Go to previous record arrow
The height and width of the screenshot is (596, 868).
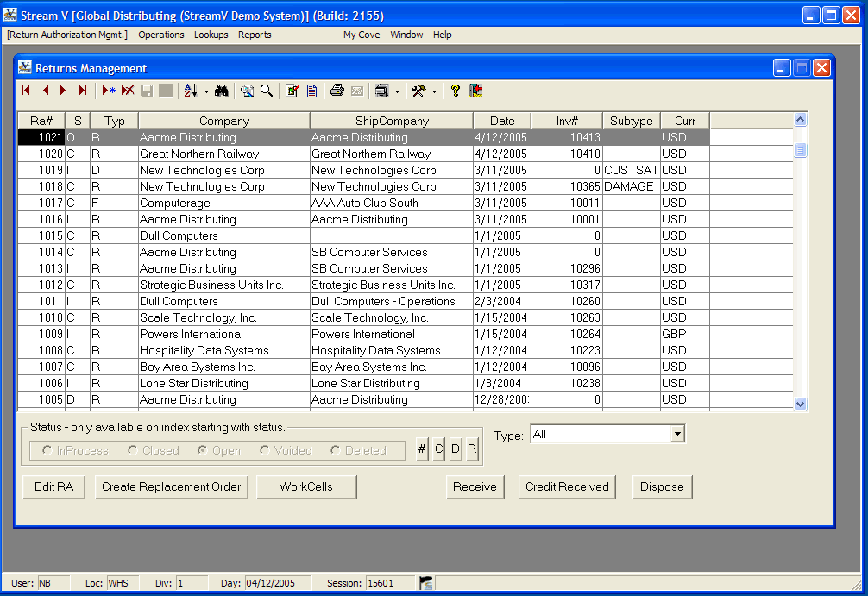(46, 91)
